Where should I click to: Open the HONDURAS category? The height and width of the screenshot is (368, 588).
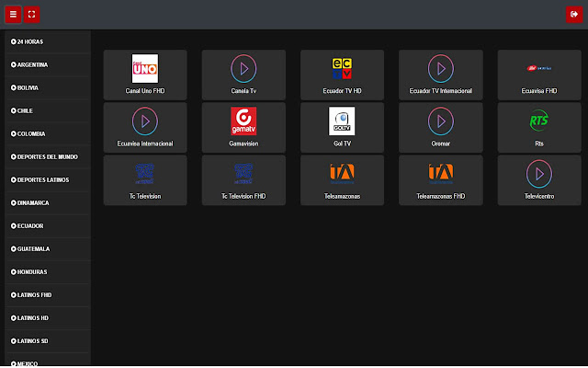pyautogui.click(x=48, y=272)
